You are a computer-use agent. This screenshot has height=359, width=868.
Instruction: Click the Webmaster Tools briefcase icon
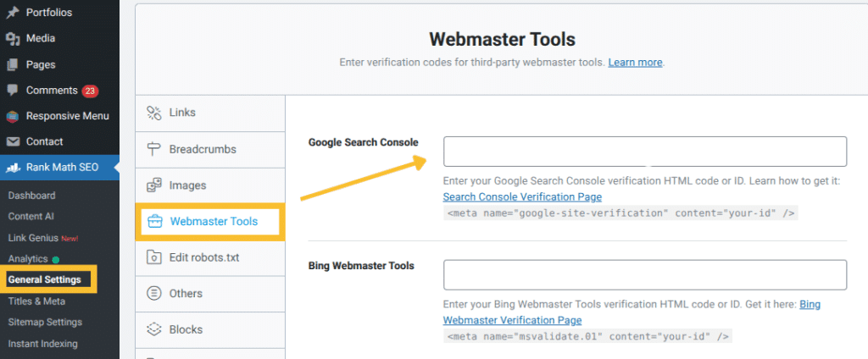(153, 222)
